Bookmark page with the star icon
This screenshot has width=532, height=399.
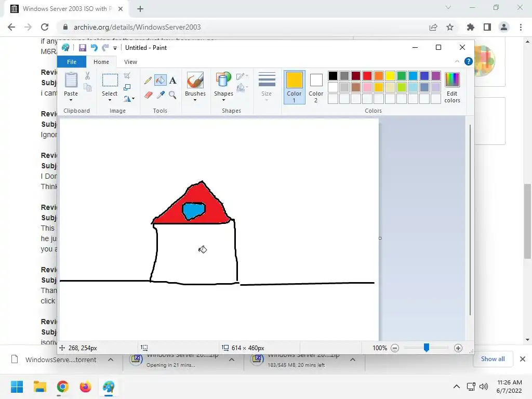(450, 27)
